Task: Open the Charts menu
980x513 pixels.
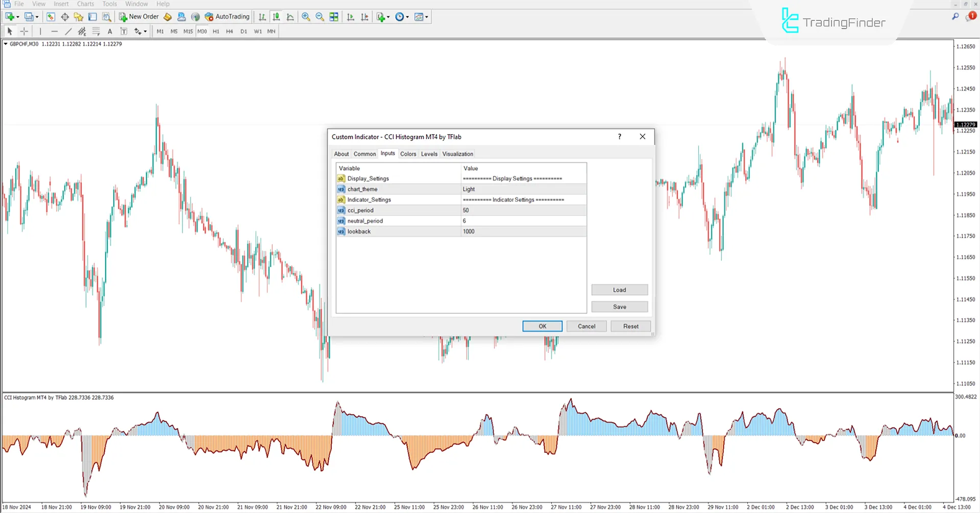Action: point(85,4)
